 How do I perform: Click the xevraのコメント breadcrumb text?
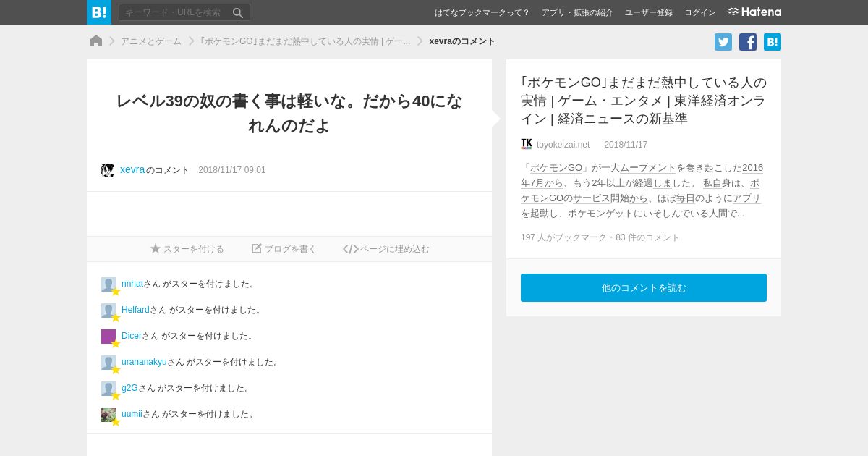[462, 41]
